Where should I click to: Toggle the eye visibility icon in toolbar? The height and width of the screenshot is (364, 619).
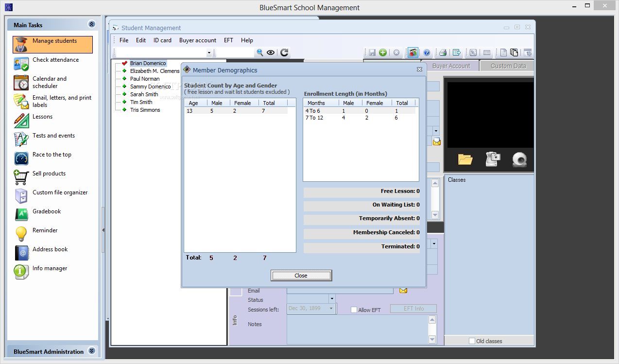tap(271, 52)
